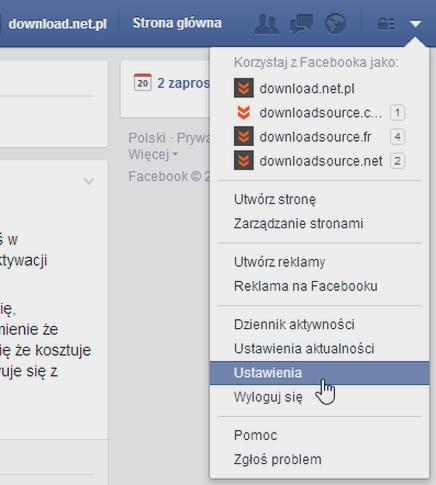Viewport: 436px width, 485px height.
Task: Open messages icon in top bar
Action: click(x=301, y=24)
